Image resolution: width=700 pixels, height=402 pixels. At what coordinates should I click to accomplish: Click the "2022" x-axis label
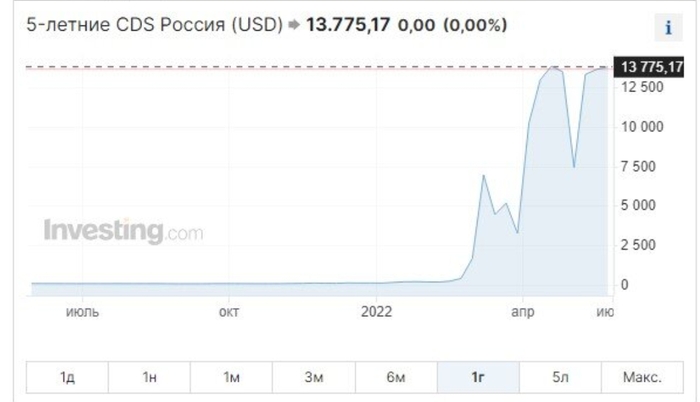coord(376,312)
